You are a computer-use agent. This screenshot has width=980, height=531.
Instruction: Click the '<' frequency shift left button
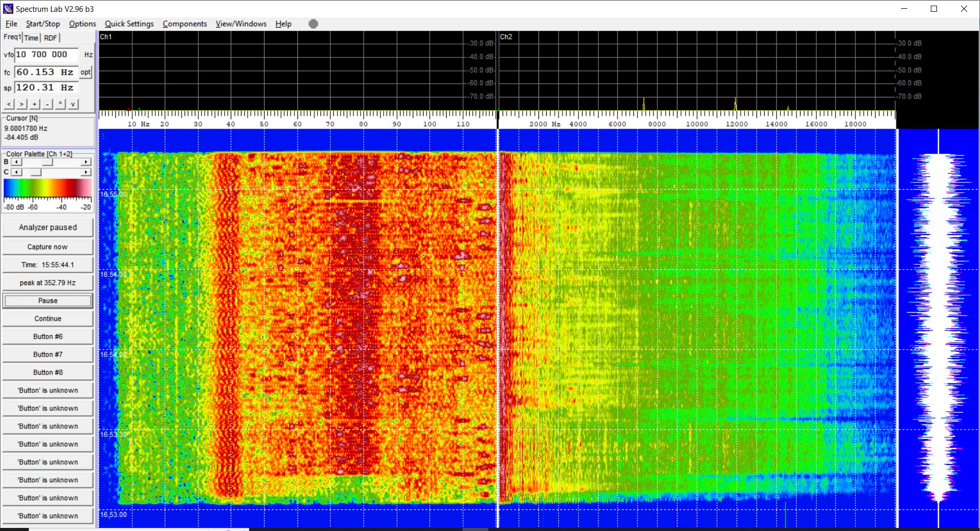[9, 104]
